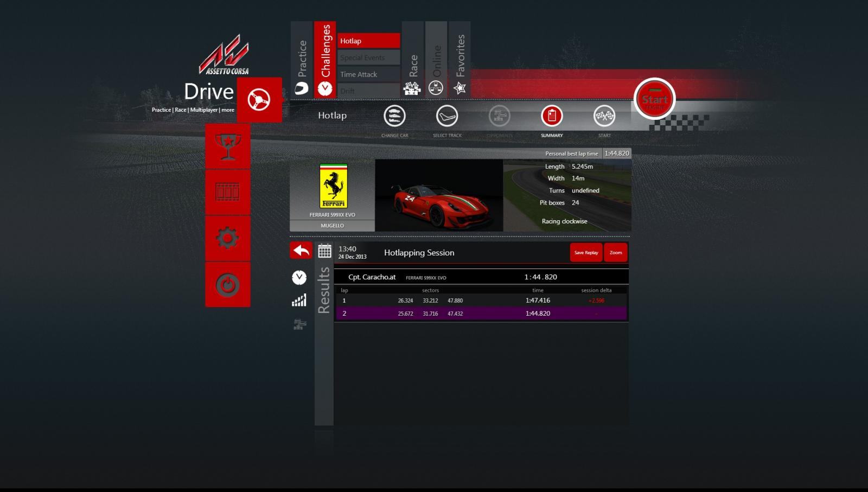Click the 13:40 24 Dec 2013 timestamp
868x492 pixels.
(x=352, y=253)
